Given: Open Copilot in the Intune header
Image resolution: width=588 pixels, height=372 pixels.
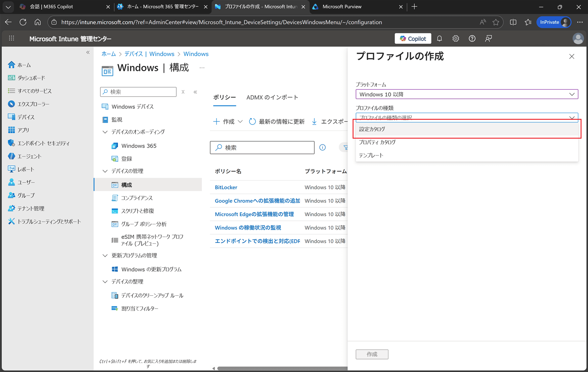Looking at the screenshot, I should [413, 38].
